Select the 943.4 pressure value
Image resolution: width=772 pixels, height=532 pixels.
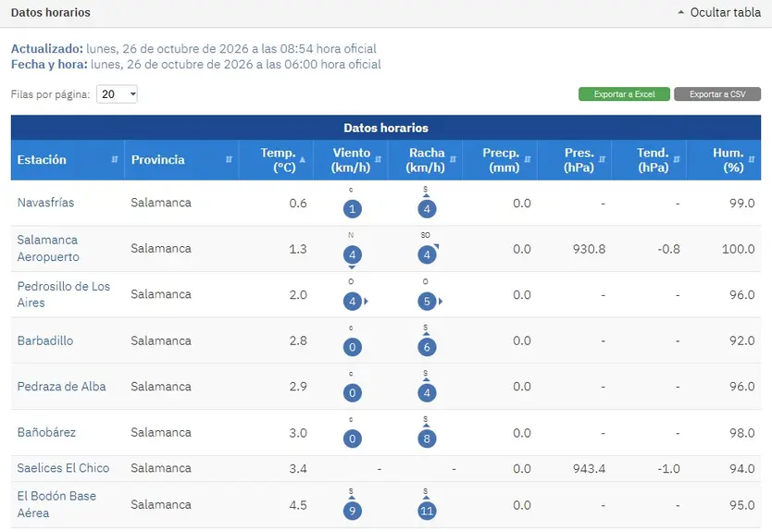[589, 468]
